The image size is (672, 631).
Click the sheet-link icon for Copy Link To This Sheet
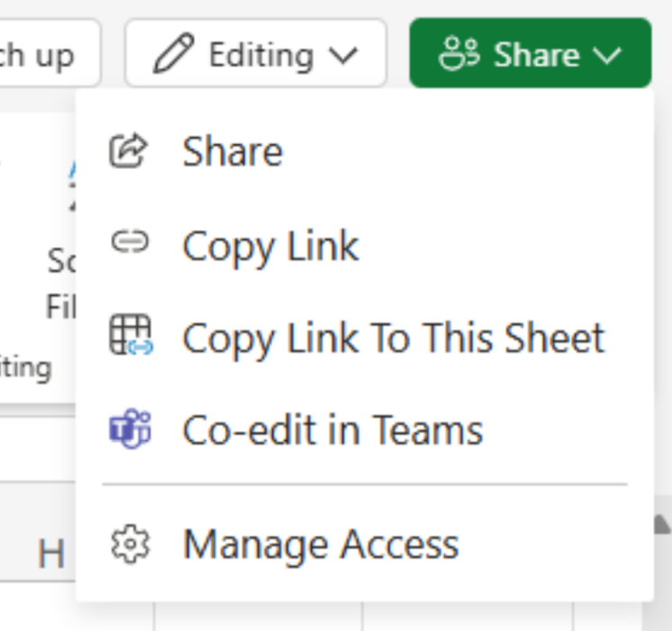(131, 337)
